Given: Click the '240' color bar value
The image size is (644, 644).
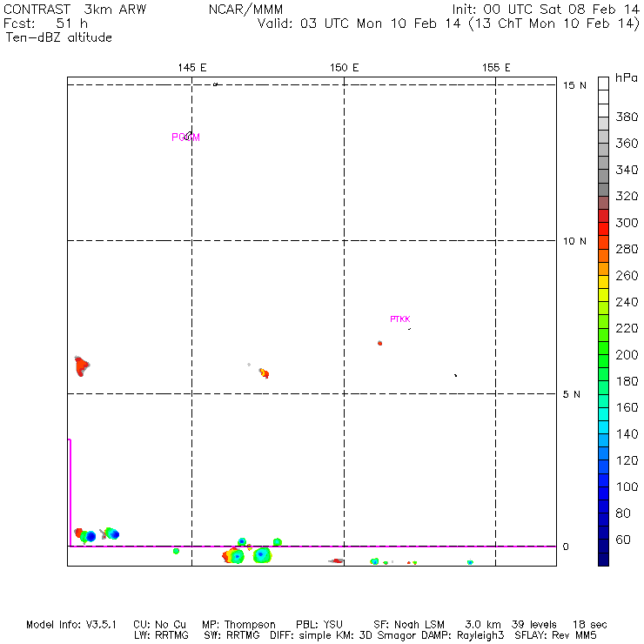Looking at the screenshot, I should [627, 302].
